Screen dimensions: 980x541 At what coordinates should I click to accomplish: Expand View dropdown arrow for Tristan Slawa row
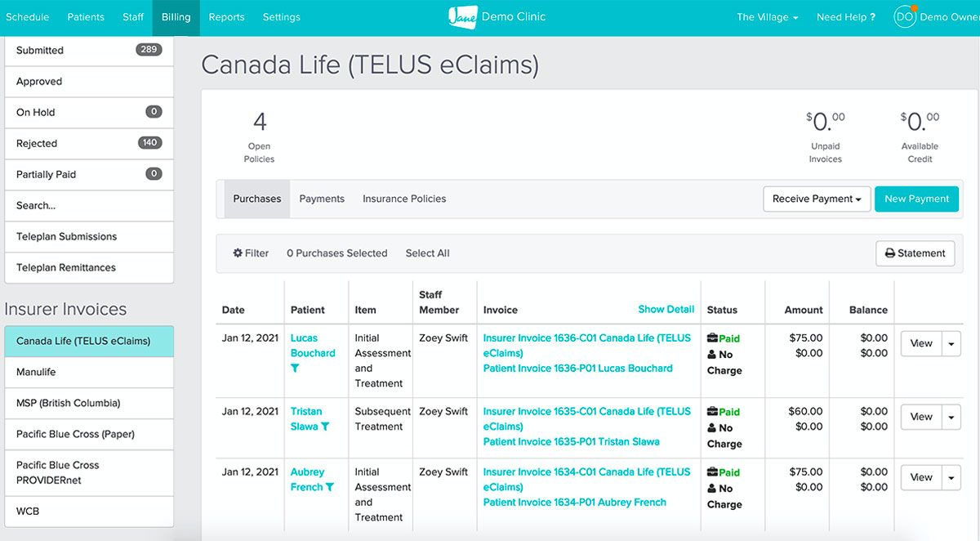click(x=951, y=418)
